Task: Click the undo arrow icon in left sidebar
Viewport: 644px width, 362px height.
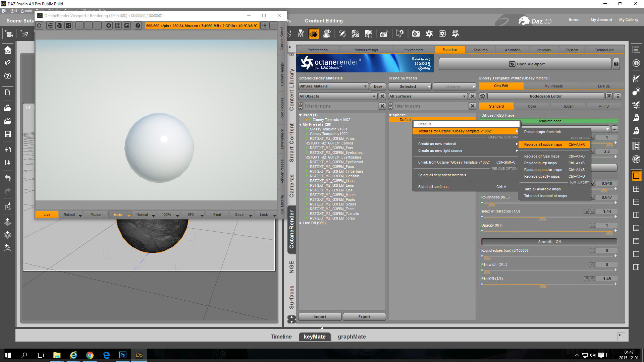Action: [x=7, y=178]
